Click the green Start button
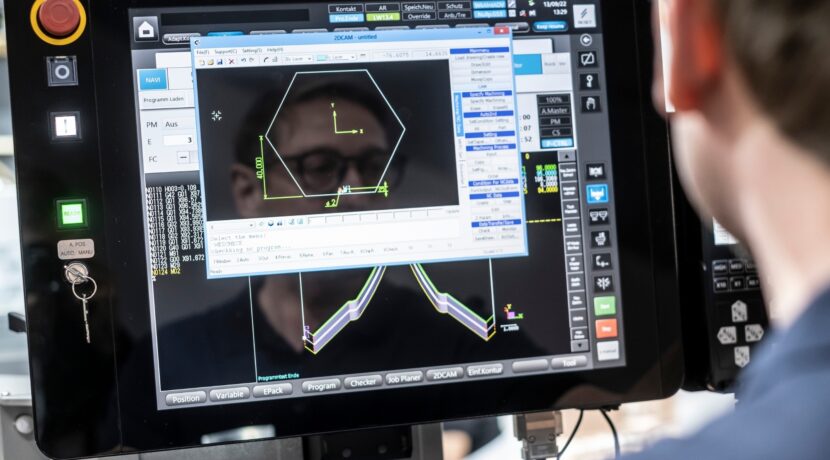 [x=605, y=306]
